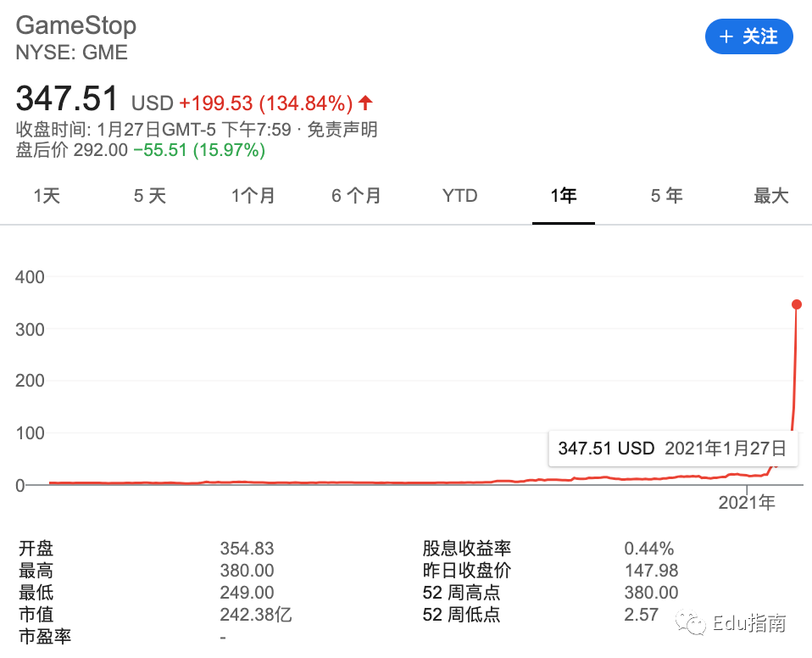This screenshot has width=812, height=658.
Task: Show the 1个月 price chart
Action: 253,196
